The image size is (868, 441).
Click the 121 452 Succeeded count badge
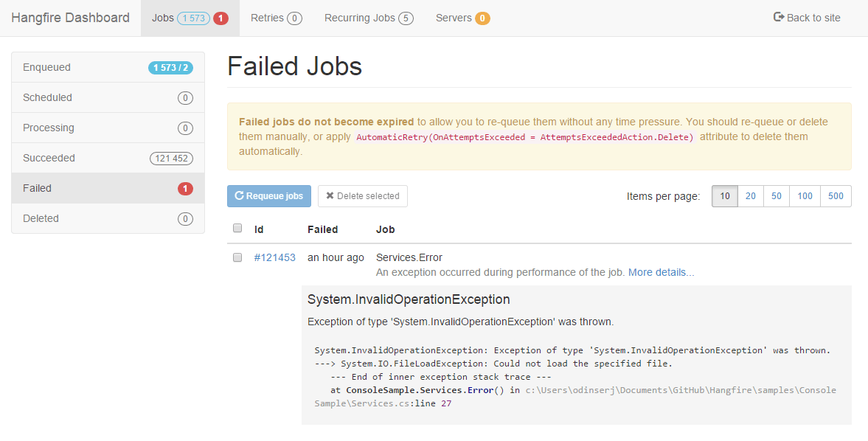pyautogui.click(x=171, y=159)
